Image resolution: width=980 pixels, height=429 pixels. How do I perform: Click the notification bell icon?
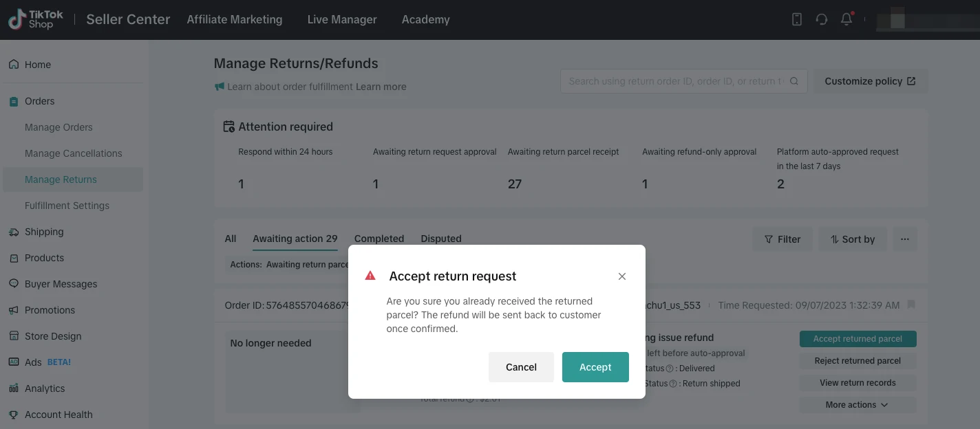point(846,19)
